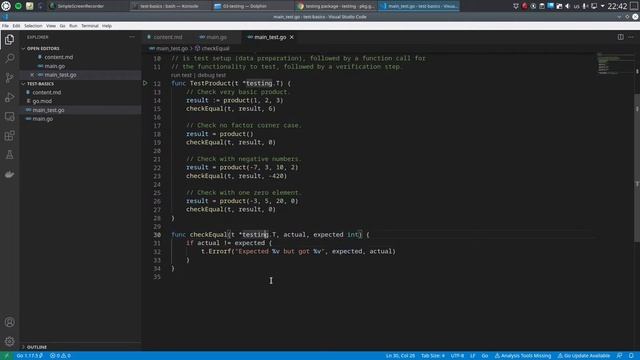Screen dimensions: 640x360
Task: Click Go Update Available notice
Action: pos(584,356)
